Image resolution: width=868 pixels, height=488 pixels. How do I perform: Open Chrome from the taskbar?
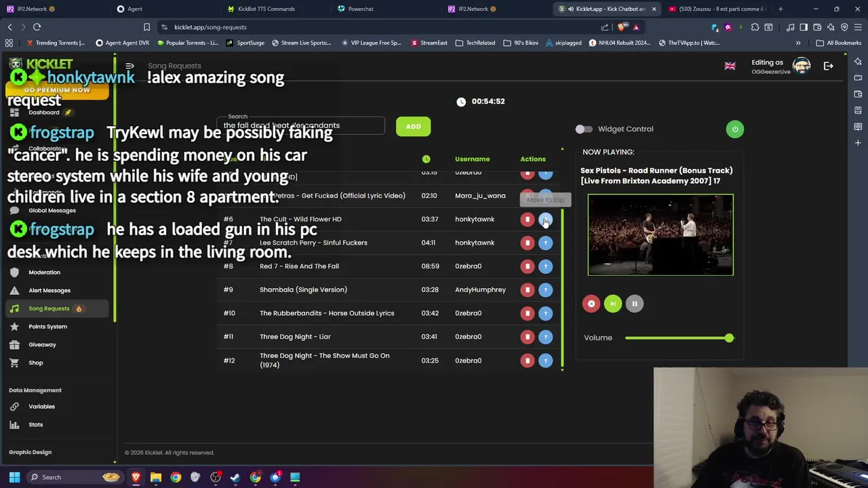(x=176, y=477)
